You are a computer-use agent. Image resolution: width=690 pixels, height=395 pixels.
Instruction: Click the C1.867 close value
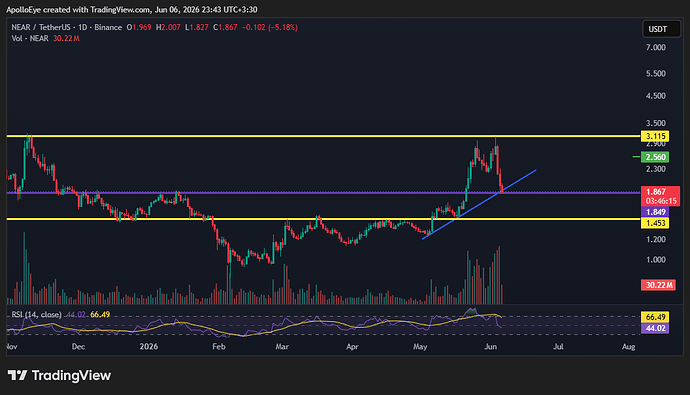pyautogui.click(x=225, y=27)
